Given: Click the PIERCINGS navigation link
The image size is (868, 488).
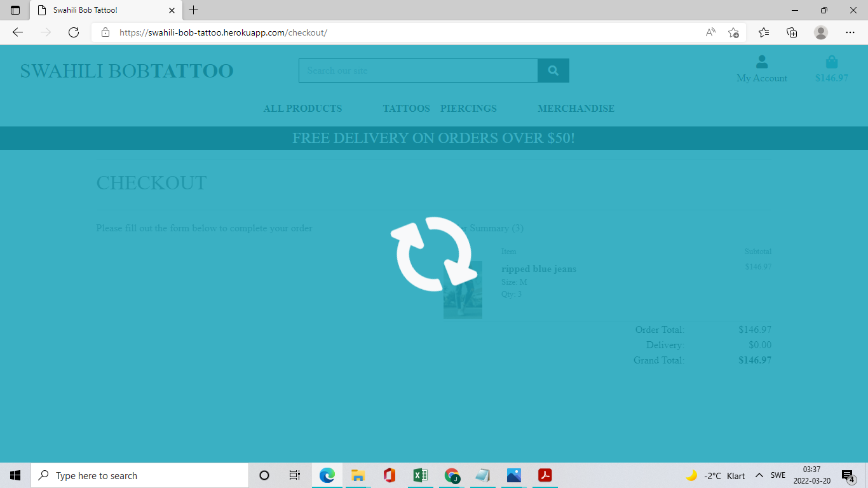Looking at the screenshot, I should pyautogui.click(x=468, y=108).
